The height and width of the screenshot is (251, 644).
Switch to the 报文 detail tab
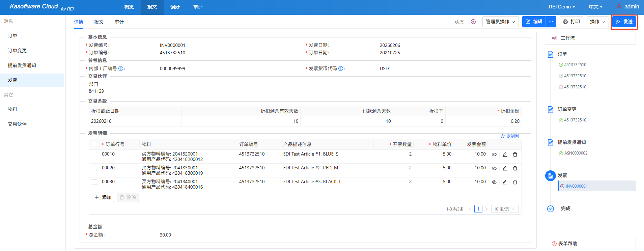click(99, 22)
